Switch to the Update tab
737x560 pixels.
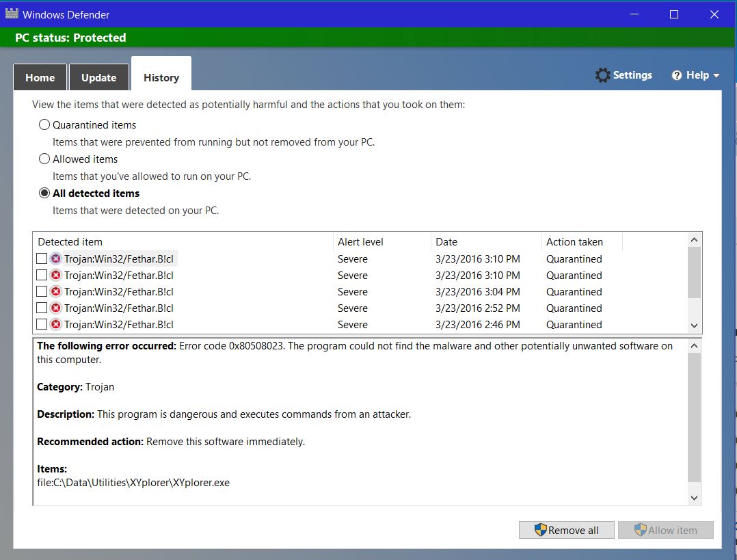pyautogui.click(x=98, y=78)
